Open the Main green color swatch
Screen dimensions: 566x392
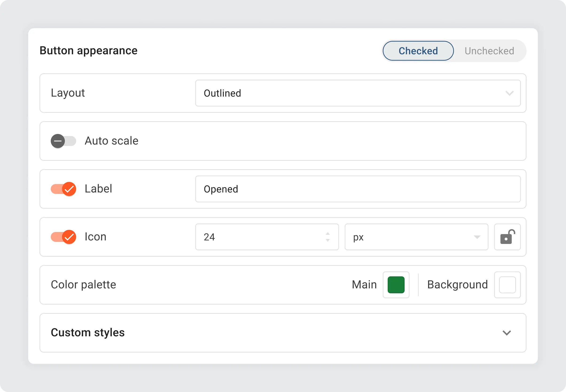[396, 284]
